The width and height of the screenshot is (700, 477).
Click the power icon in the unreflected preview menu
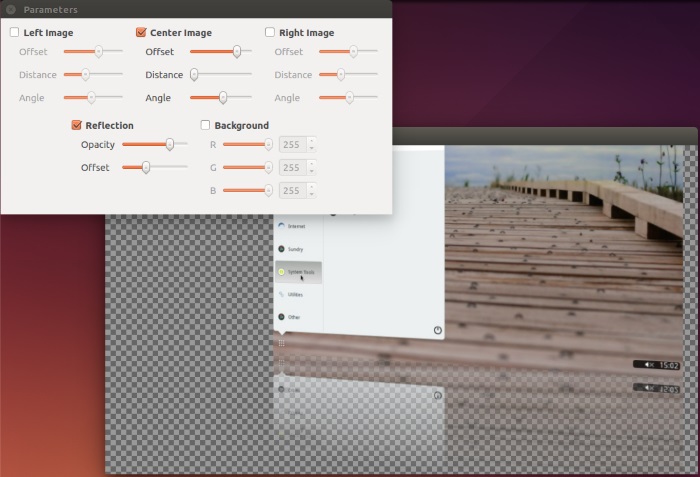[437, 330]
